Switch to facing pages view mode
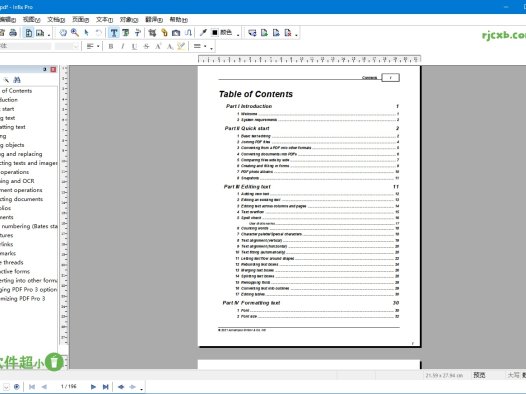526x394 pixels. [x=40, y=33]
